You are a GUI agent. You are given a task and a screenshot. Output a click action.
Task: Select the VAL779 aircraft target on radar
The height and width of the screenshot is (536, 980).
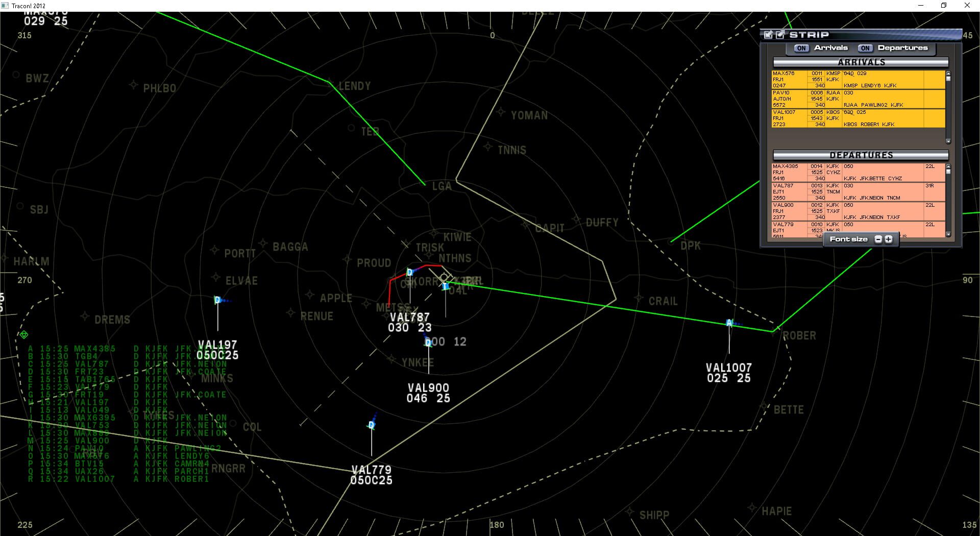pos(371,424)
